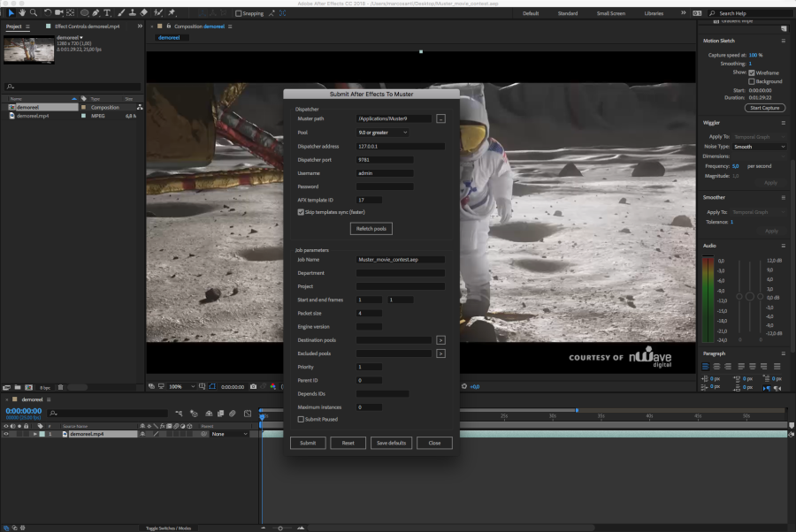Select the Horizontal Type tool
This screenshot has width=796, height=532.
click(x=107, y=12)
